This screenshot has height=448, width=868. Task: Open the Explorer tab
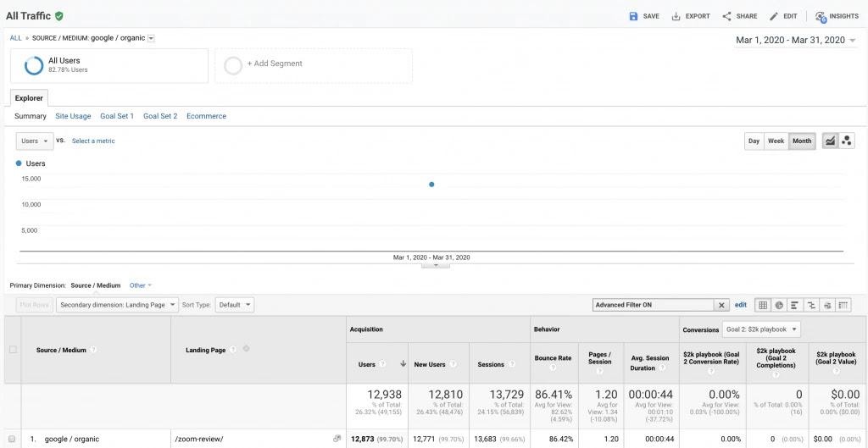pyautogui.click(x=29, y=98)
